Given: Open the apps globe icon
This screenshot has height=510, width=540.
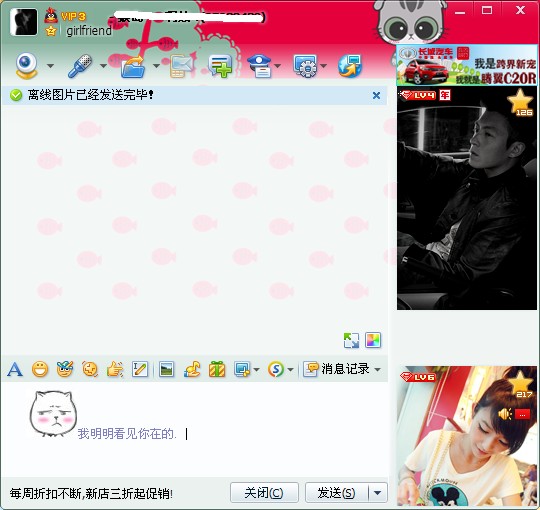Looking at the screenshot, I should [x=350, y=66].
